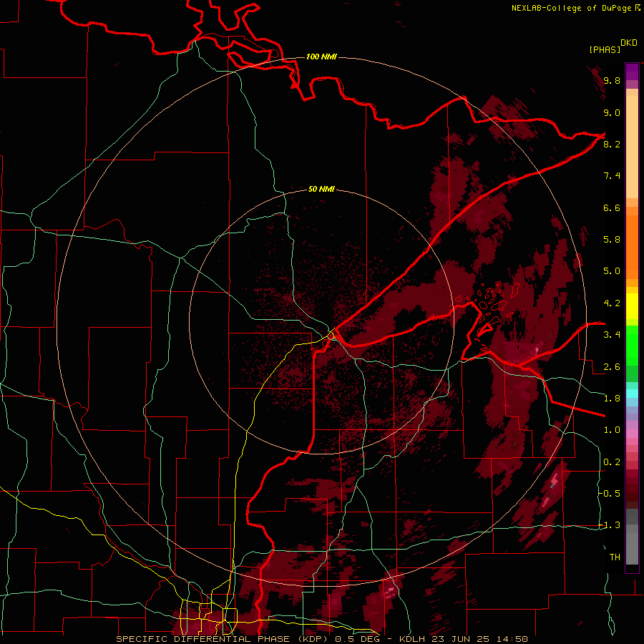Click the 4.2 scale value
The width and height of the screenshot is (644, 644).
[612, 303]
